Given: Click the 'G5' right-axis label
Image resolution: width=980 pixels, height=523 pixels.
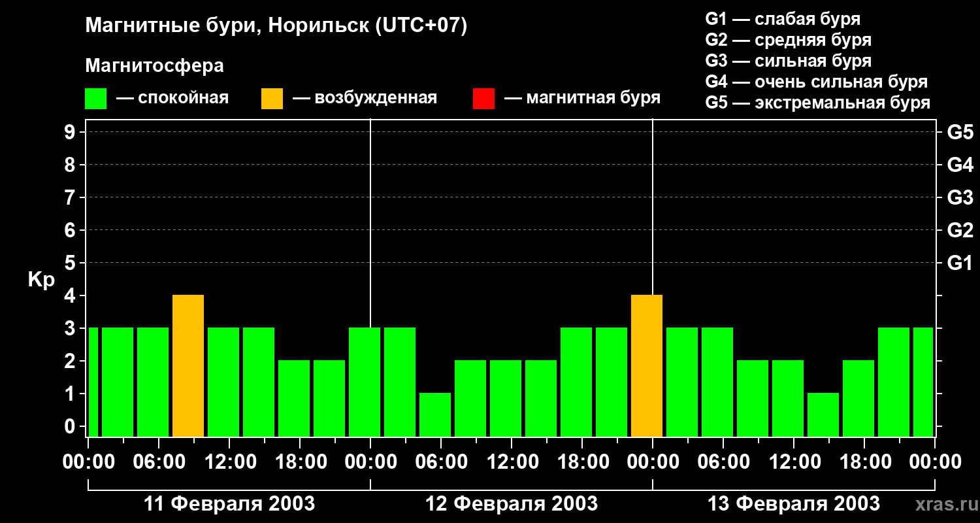Looking at the screenshot, I should point(960,132).
